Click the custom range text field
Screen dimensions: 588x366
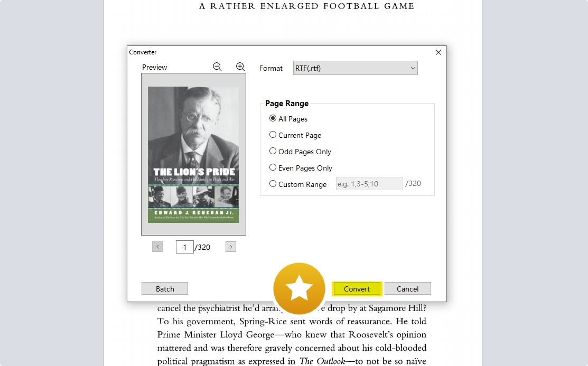pos(369,184)
